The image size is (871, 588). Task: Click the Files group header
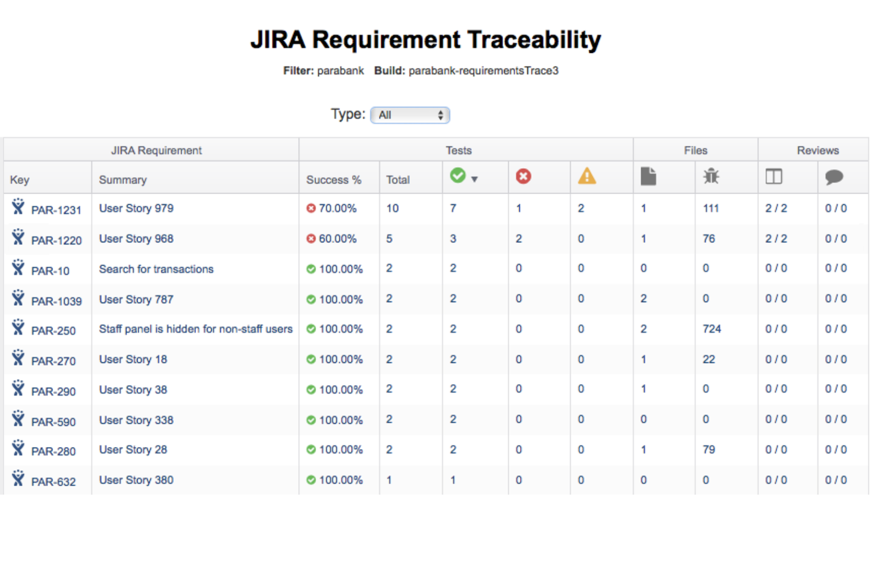(696, 150)
